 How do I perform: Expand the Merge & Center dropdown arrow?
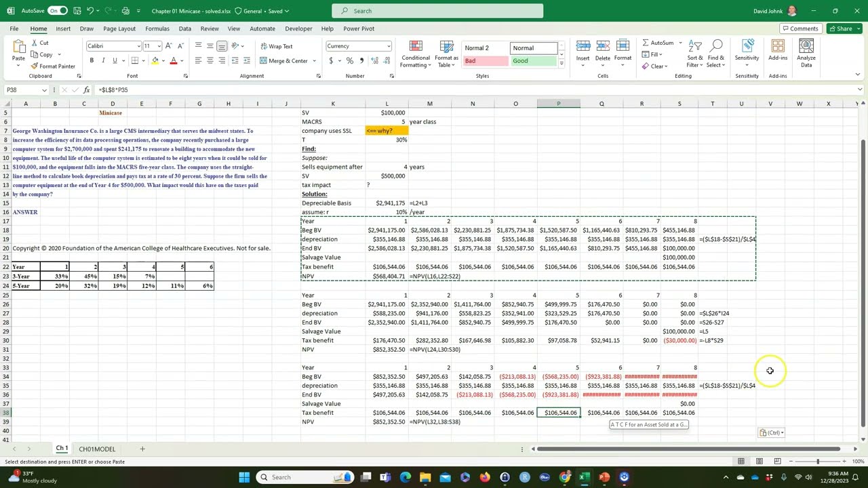314,61
